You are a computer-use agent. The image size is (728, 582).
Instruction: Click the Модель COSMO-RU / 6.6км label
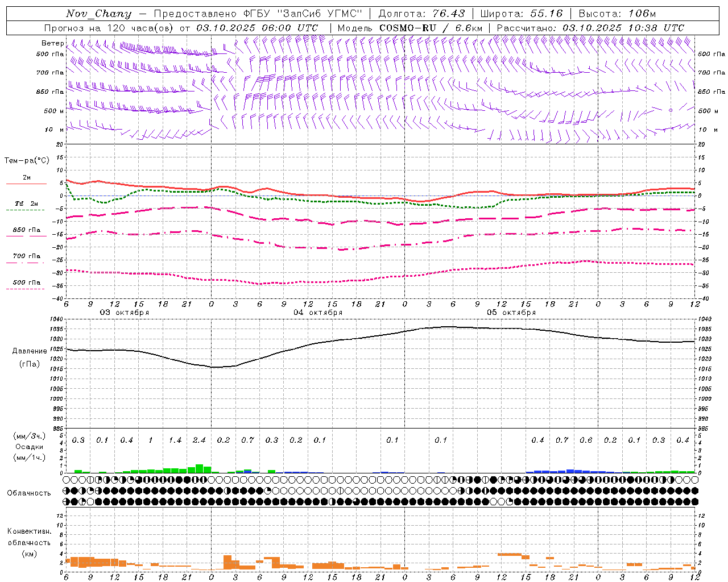410,28
